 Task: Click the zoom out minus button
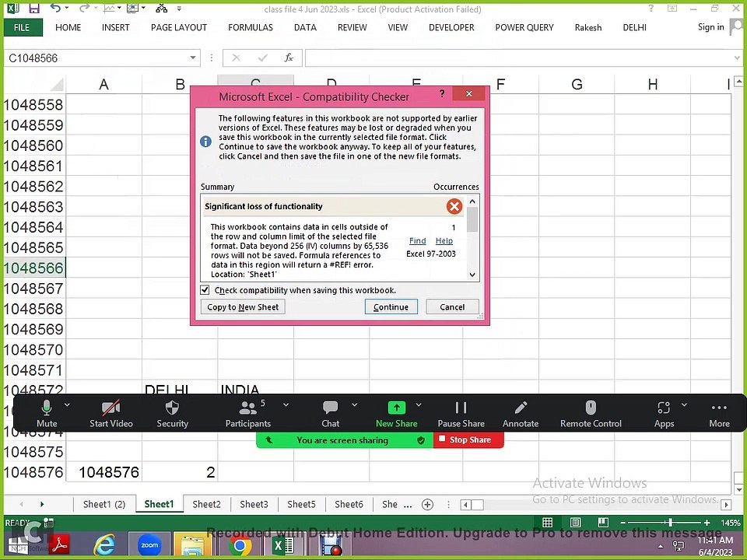click(622, 523)
